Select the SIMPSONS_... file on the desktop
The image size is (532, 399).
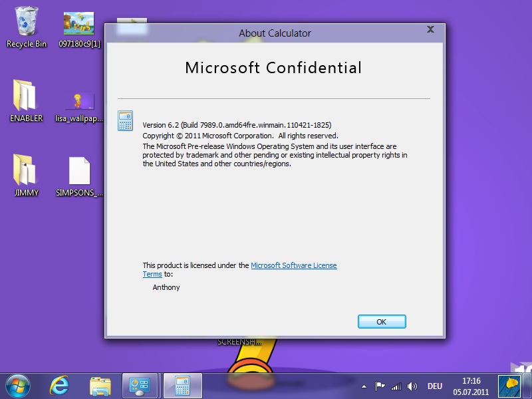coord(79,177)
